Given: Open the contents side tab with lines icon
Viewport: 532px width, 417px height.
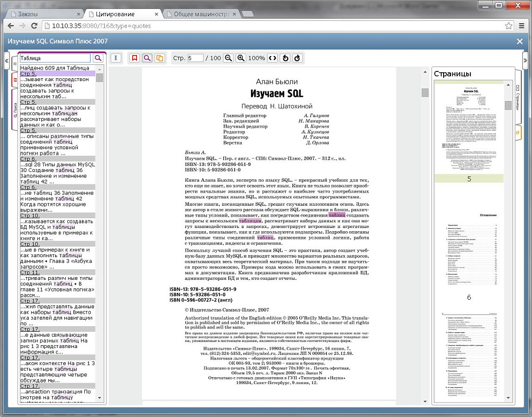Looking at the screenshot, I should pyautogui.click(x=15, y=63).
